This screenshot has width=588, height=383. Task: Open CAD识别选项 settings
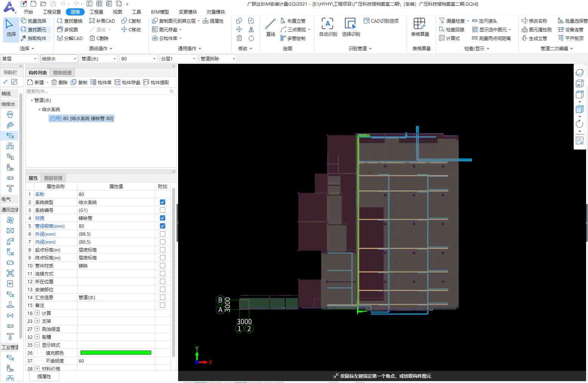point(381,21)
